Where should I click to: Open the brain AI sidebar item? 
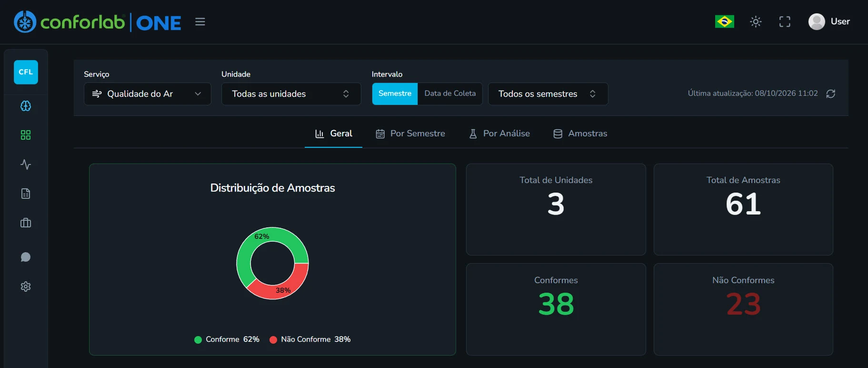(26, 106)
